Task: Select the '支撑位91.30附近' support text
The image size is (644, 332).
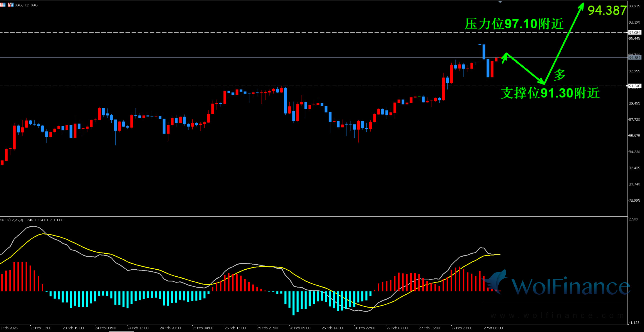Action: pos(550,93)
